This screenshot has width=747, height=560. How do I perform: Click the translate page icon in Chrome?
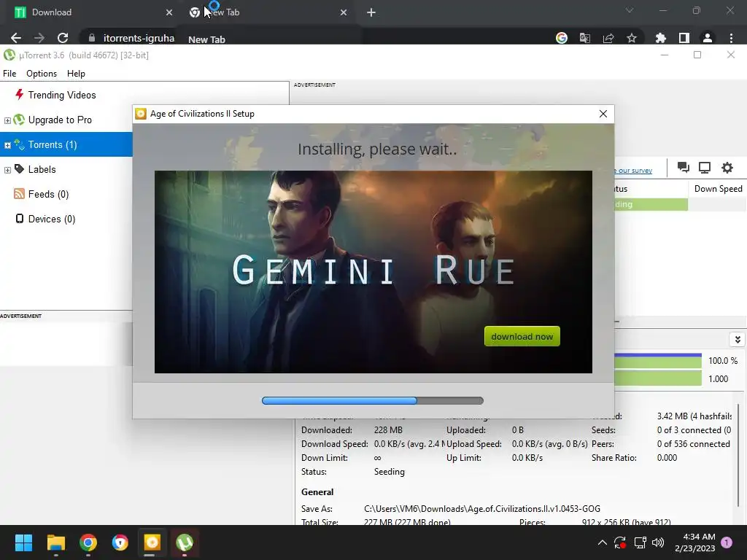pyautogui.click(x=585, y=38)
